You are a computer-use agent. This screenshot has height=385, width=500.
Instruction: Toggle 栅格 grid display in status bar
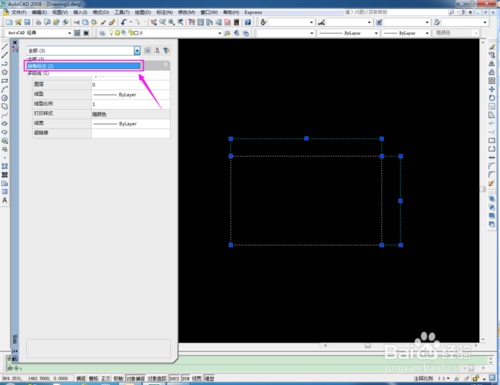coord(93,378)
